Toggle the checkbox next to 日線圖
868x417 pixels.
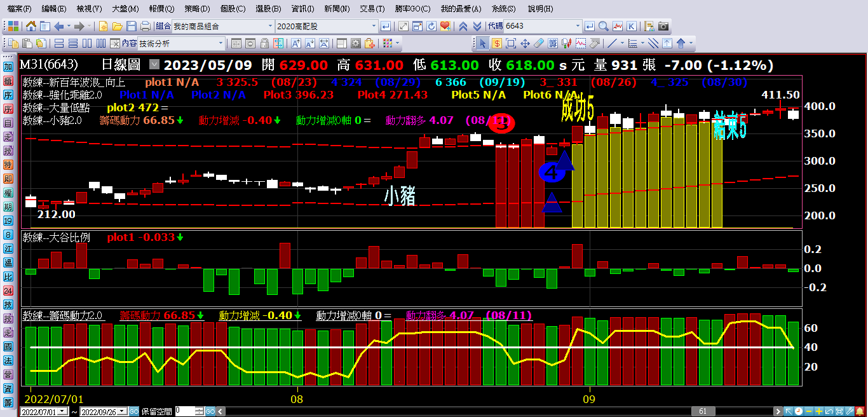(154, 65)
